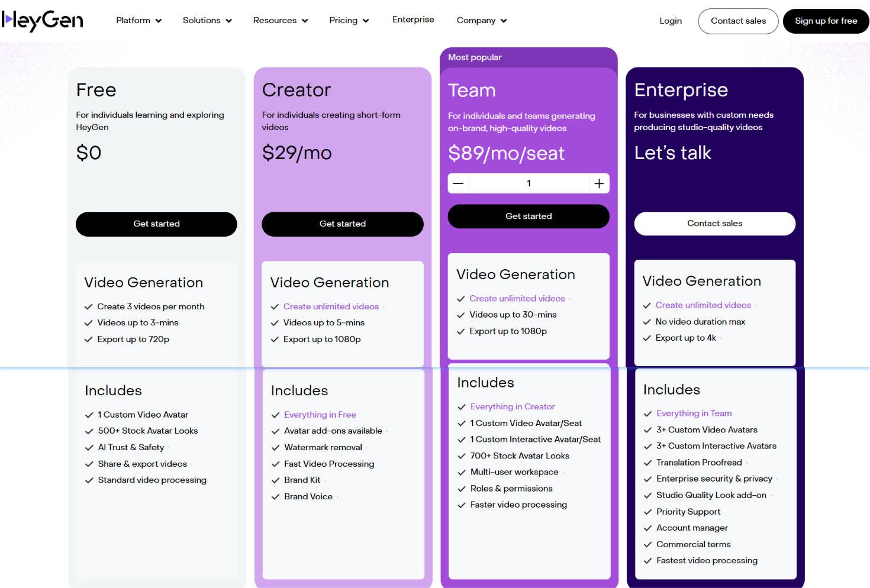The height and width of the screenshot is (588, 870).
Task: Click AI Trust & Safety item
Action: [131, 447]
